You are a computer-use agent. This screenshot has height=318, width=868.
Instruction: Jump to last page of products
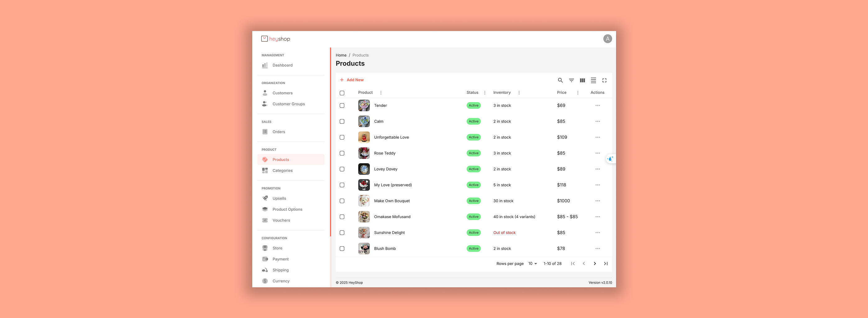tap(605, 264)
